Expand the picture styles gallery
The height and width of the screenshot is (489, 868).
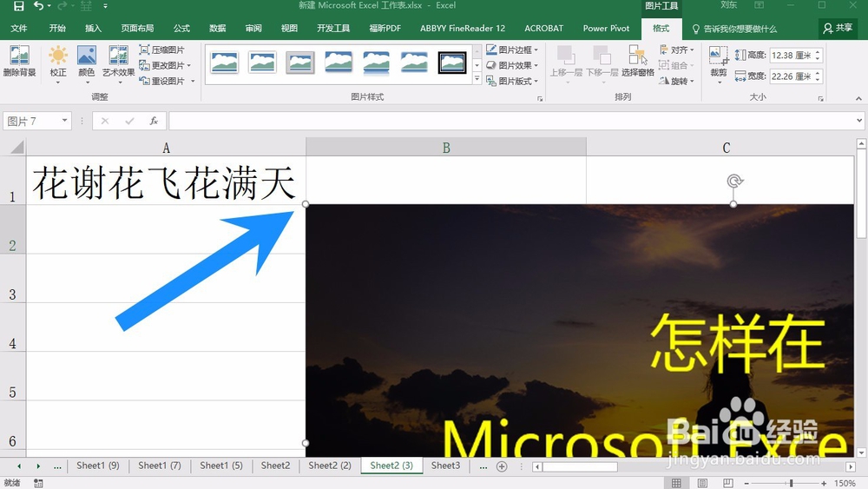(477, 79)
